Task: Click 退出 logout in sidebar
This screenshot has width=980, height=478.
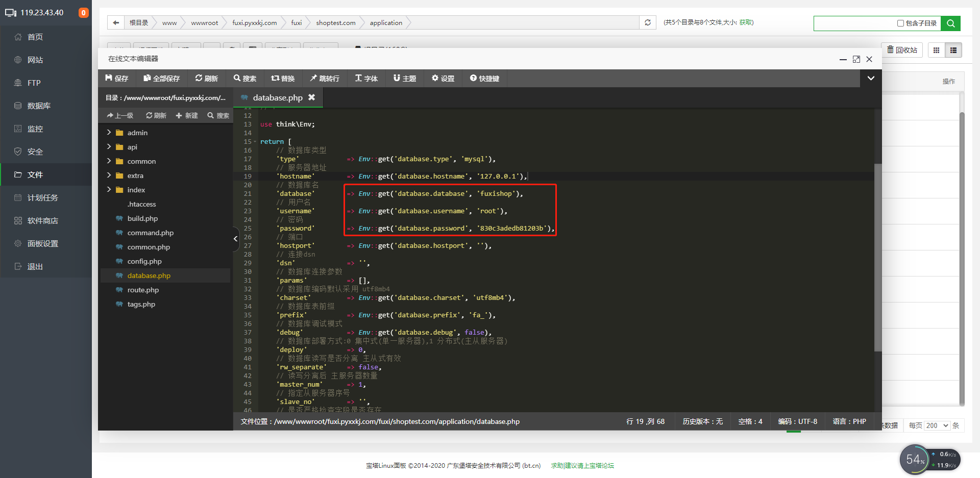Action: click(x=46, y=266)
